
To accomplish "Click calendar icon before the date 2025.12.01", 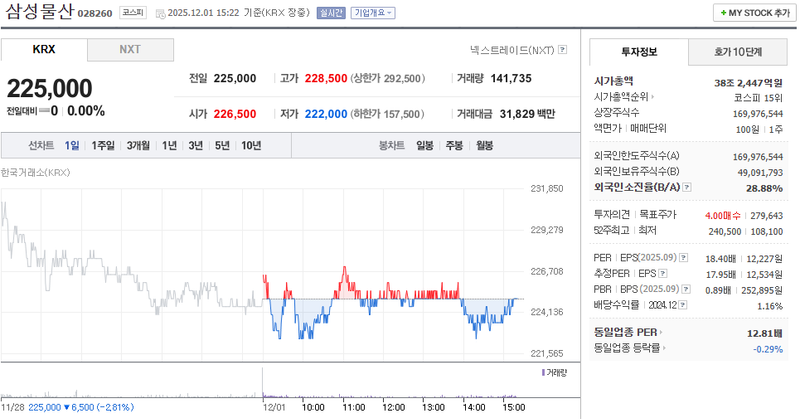I will coord(160,13).
